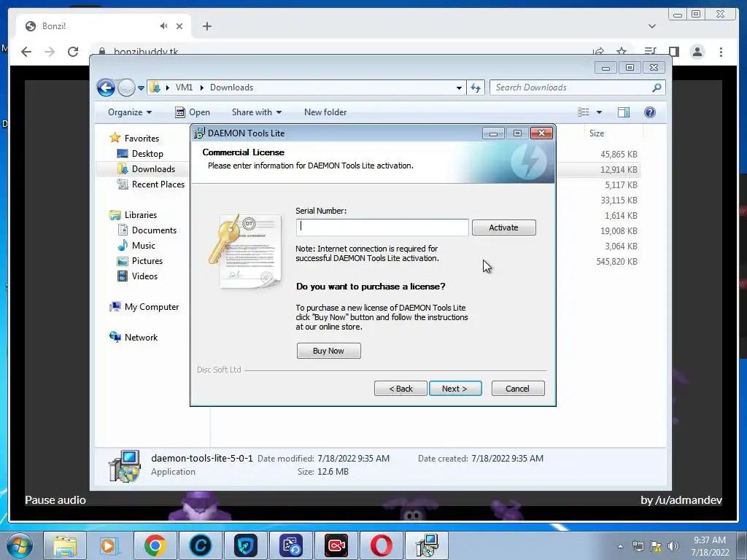This screenshot has height=560, width=747.
Task: Click VM1 in the address breadcrumb
Action: click(184, 87)
